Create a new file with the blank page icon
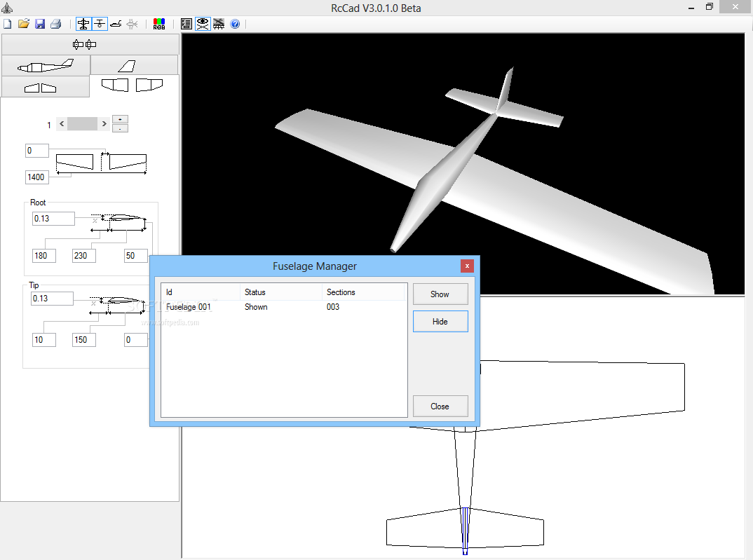The image size is (753, 560). tap(8, 24)
